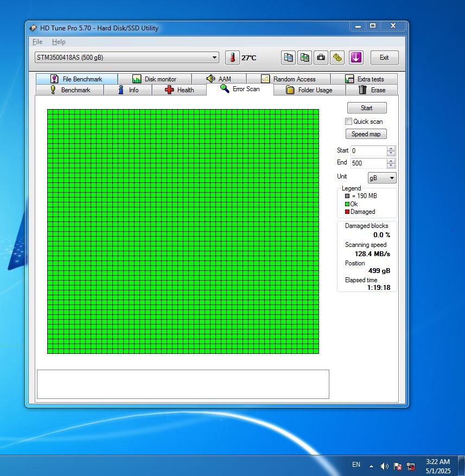Minimize the HD Tune Pro window

(x=358, y=26)
